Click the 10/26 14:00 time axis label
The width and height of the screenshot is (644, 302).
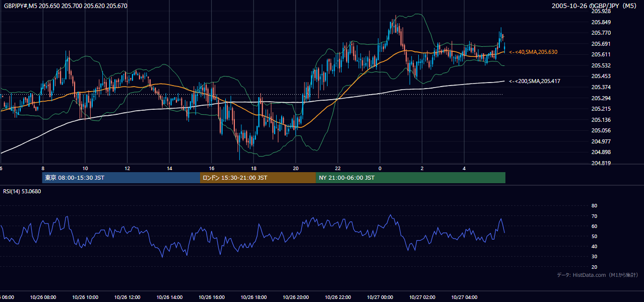coord(169,297)
